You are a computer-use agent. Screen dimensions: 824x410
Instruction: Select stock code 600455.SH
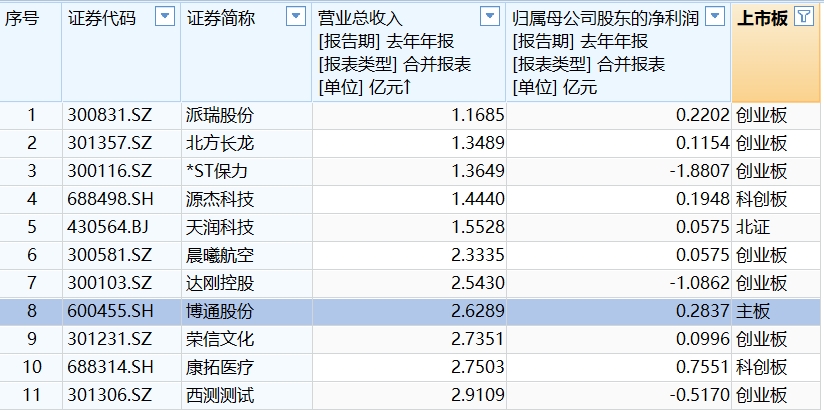tap(110, 311)
